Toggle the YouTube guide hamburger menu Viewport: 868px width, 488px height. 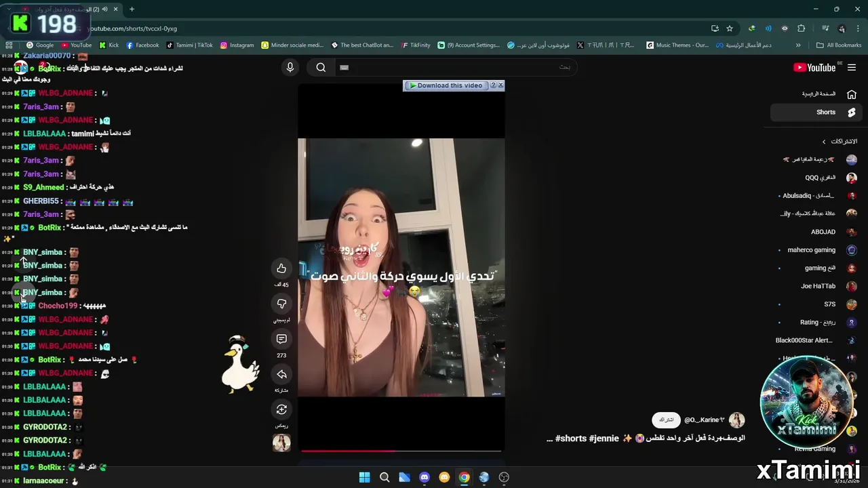coord(852,67)
